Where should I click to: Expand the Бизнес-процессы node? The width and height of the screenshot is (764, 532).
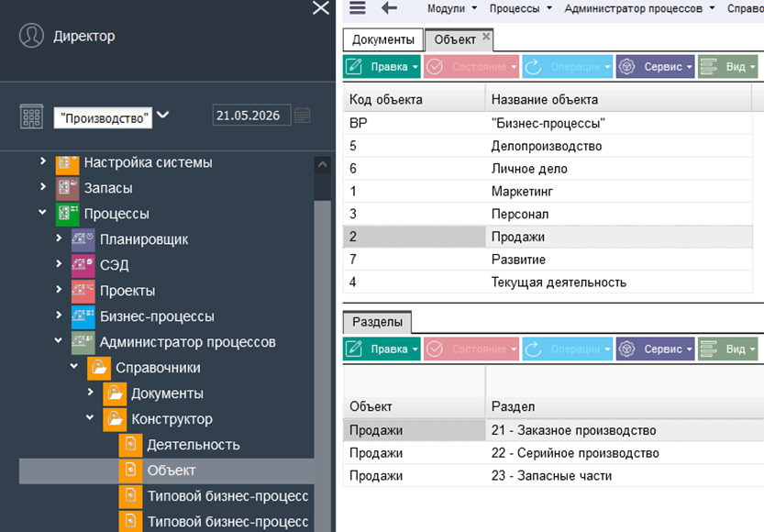pyautogui.click(x=59, y=315)
